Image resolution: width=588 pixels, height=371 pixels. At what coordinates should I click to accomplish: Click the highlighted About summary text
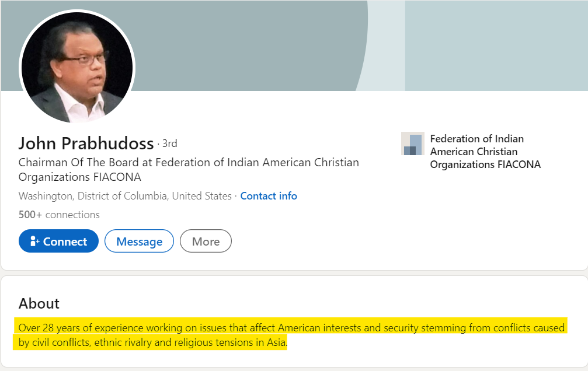(x=291, y=335)
